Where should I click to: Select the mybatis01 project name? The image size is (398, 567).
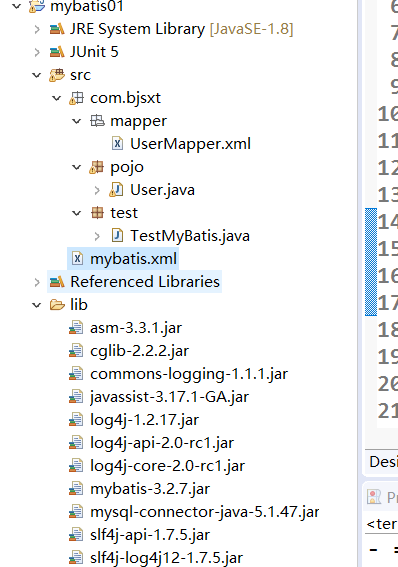87,6
